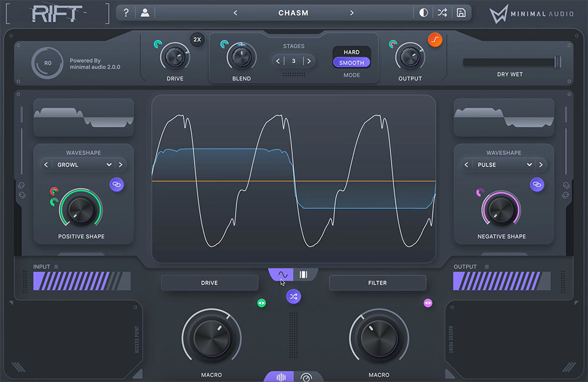588x382 pixels.
Task: Click the center macro randomize shuffle icon
Action: [x=293, y=297]
